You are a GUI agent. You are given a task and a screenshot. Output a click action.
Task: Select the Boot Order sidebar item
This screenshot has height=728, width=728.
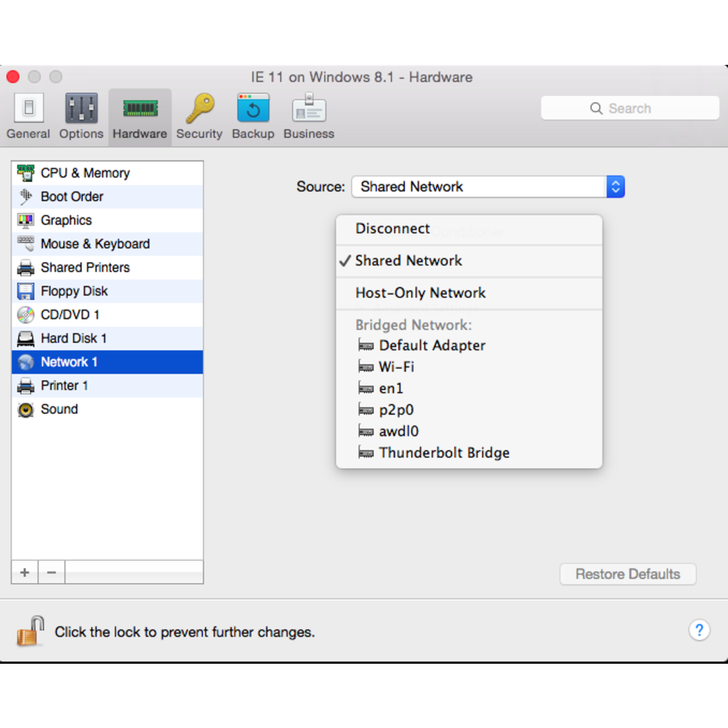coord(72,196)
